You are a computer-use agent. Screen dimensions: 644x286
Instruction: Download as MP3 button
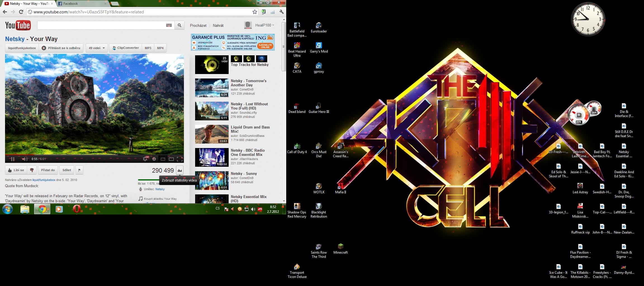148,48
